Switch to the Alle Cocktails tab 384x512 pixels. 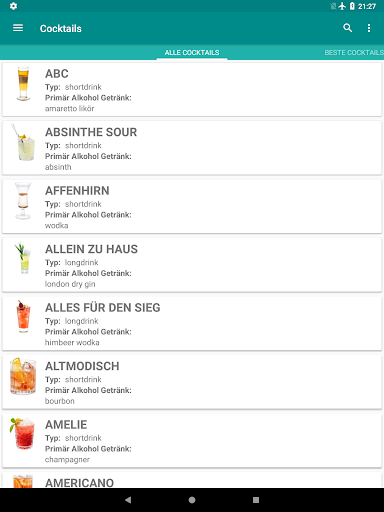click(x=192, y=52)
